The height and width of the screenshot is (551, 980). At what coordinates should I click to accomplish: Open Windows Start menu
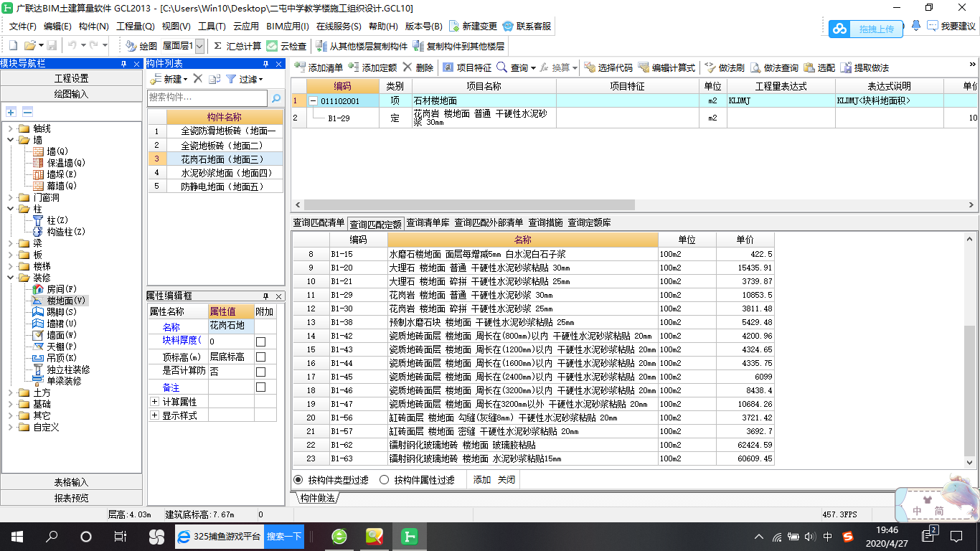tap(17, 536)
